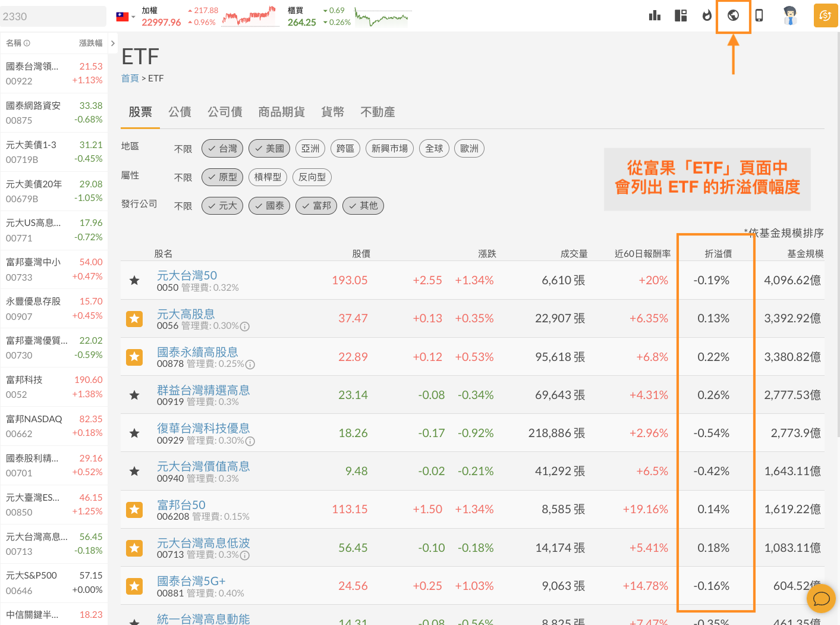
Task: Star 元大台灣50 as a favorite
Action: (x=134, y=280)
